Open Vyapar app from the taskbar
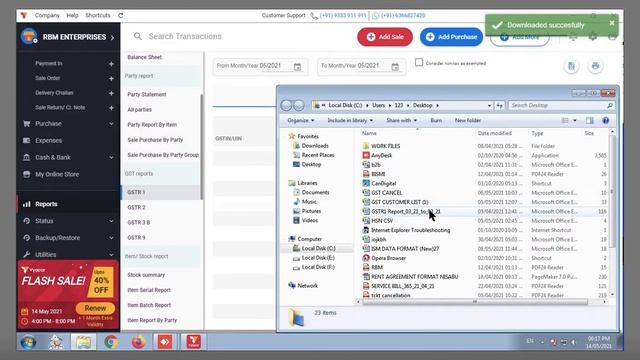 [x=193, y=342]
